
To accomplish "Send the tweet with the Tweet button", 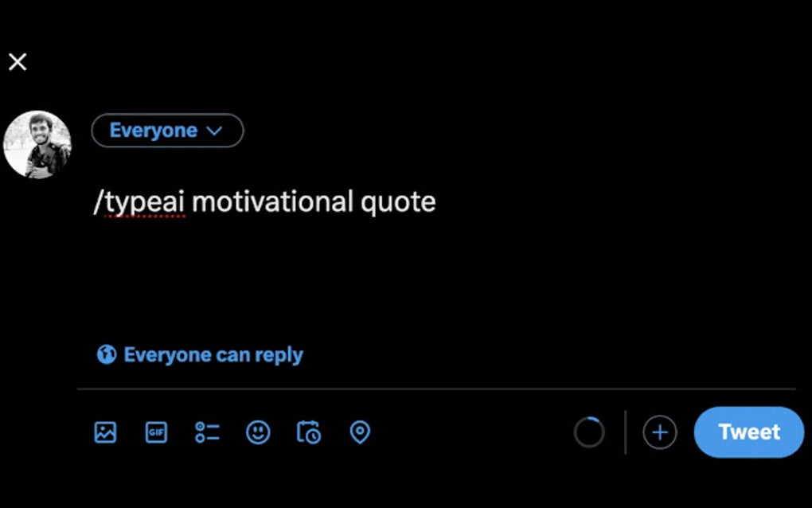I will pos(748,432).
